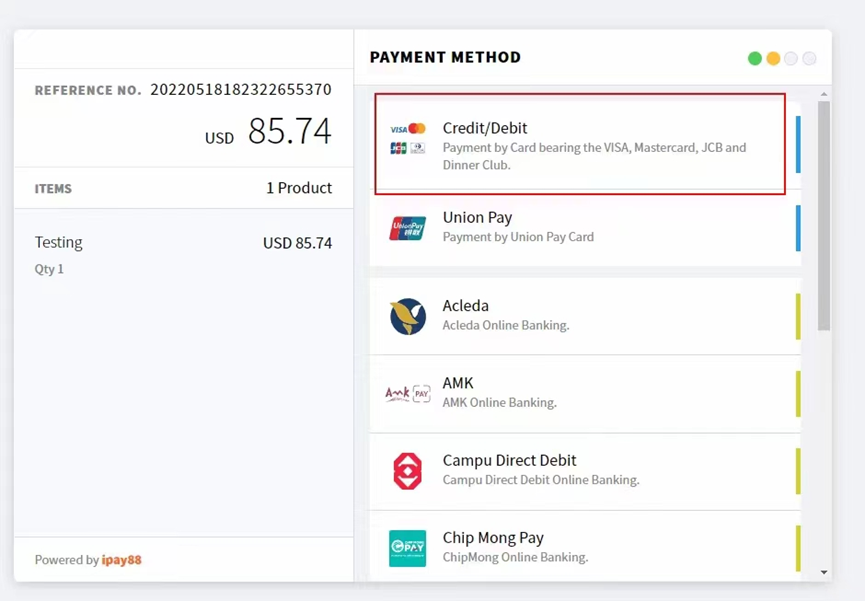Screen dimensions: 865x601
Task: Click the third grey step dot
Action: click(791, 58)
